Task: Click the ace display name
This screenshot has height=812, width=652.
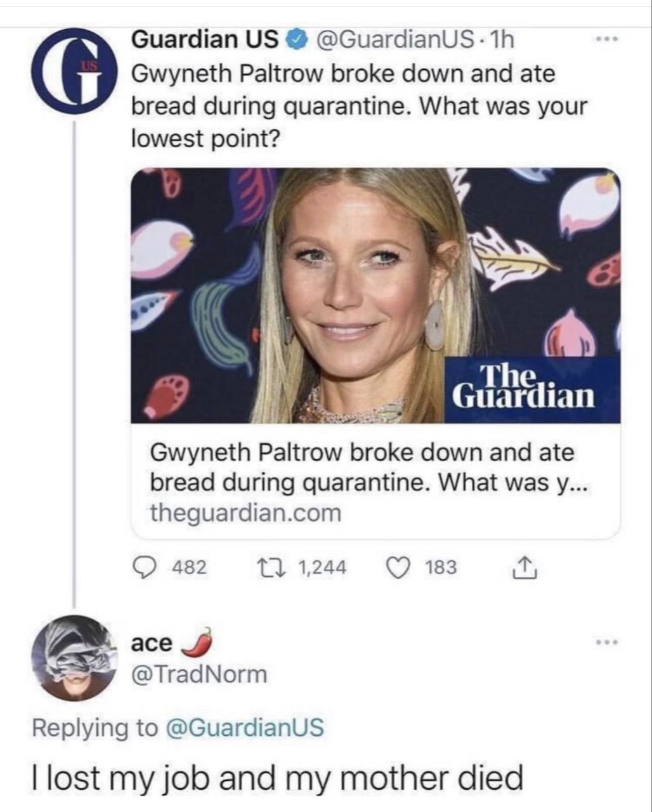Action: click(x=152, y=643)
